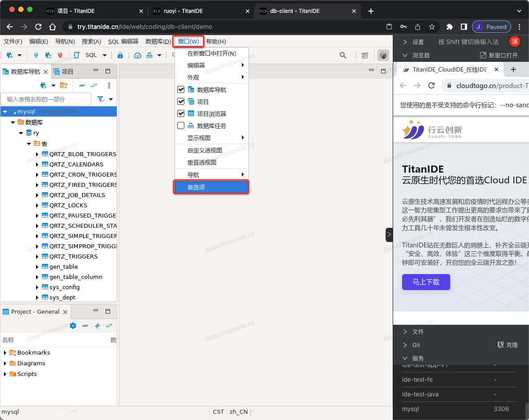The width and height of the screenshot is (529, 420).
Task: Click the table name filter input
Action: [46, 99]
